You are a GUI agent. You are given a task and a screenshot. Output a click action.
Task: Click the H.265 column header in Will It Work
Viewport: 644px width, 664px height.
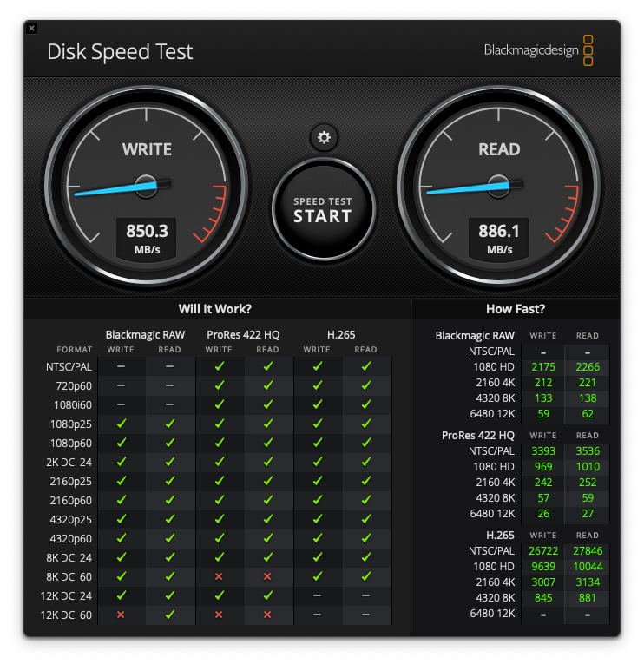(341, 335)
